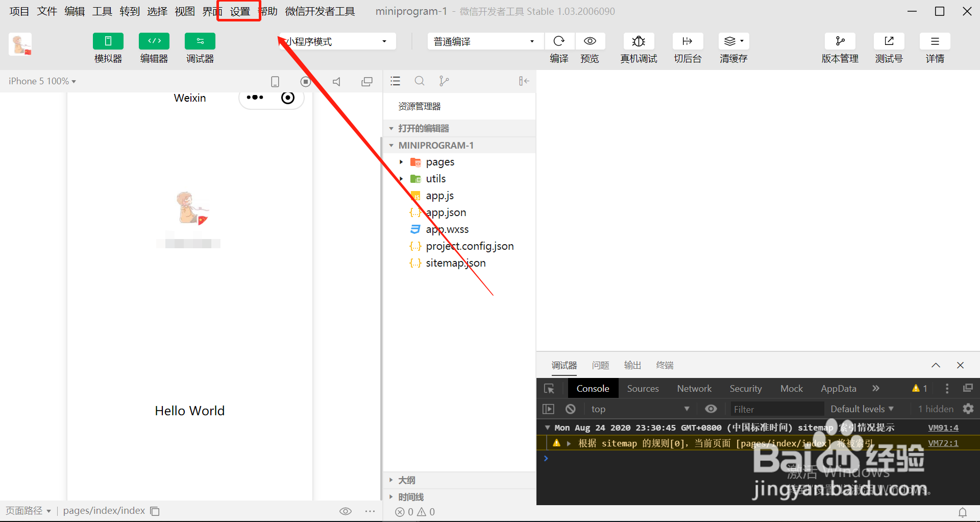Open the Default levels dropdown
The image size is (980, 522).
[x=862, y=409]
